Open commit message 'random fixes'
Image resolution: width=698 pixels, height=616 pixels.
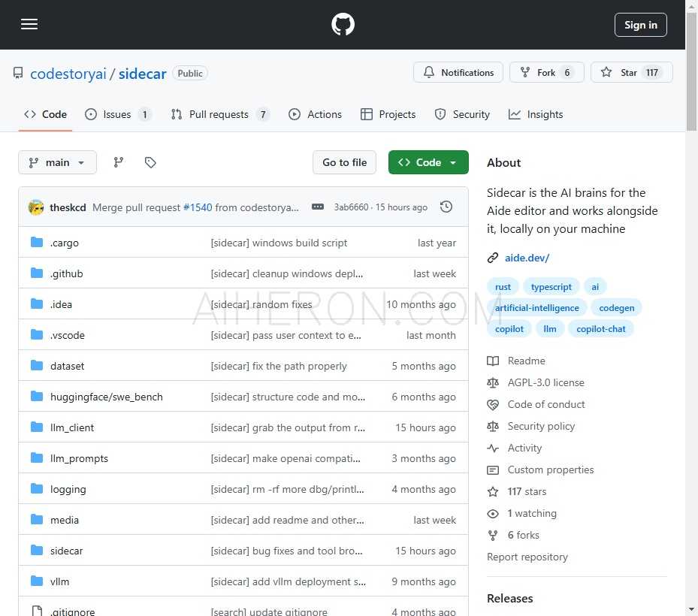261,304
